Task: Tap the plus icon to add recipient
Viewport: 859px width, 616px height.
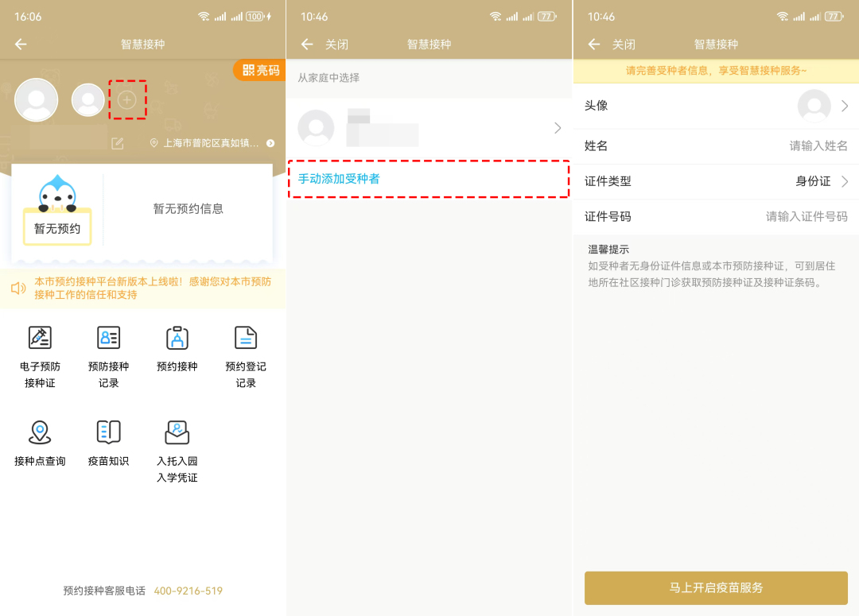Action: click(x=127, y=100)
